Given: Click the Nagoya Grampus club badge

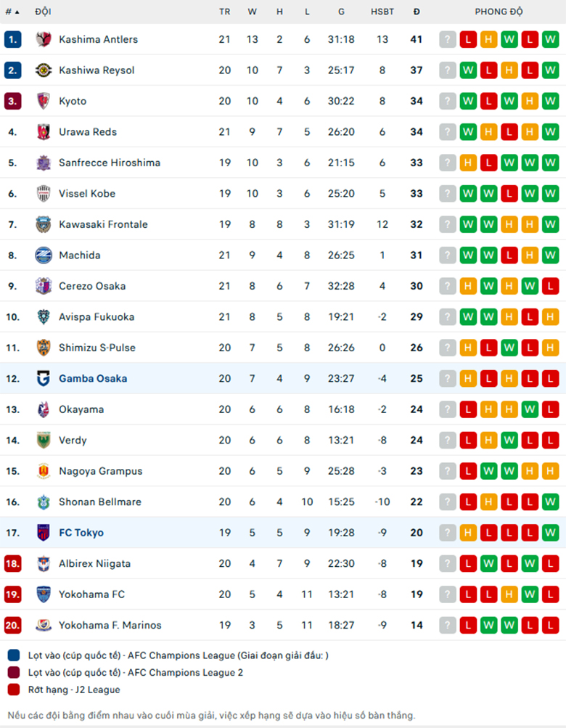Looking at the screenshot, I should [44, 471].
